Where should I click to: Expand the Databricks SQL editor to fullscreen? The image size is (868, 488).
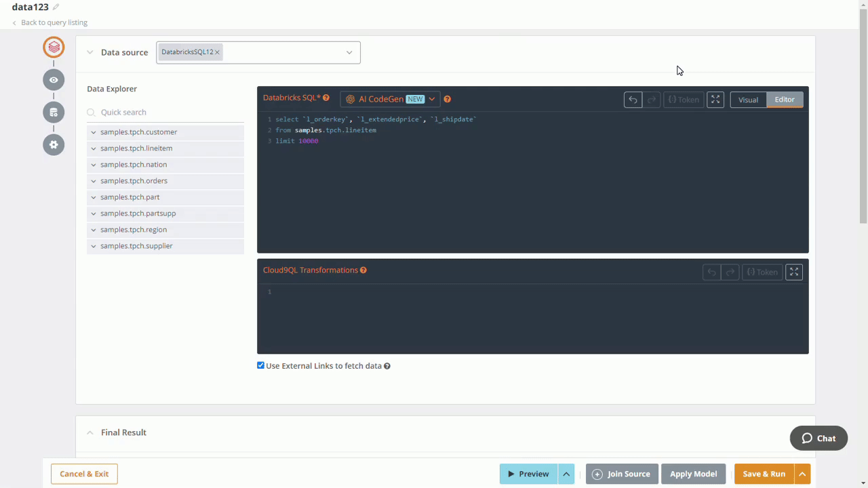715,100
